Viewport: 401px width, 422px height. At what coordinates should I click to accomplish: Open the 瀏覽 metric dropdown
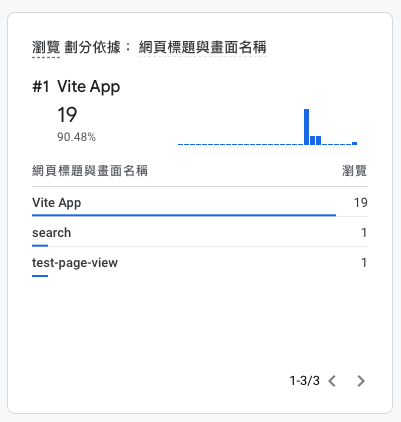click(46, 47)
